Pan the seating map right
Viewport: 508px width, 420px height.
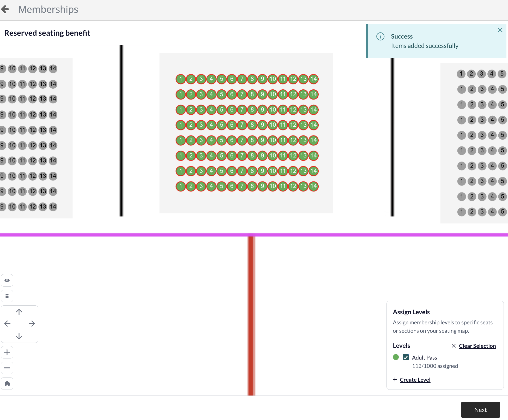point(32,324)
